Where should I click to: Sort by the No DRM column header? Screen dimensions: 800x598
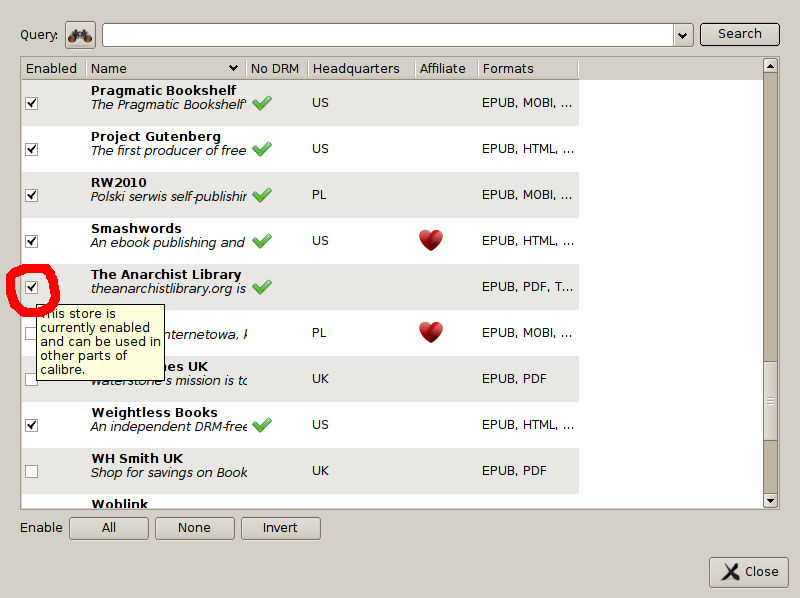click(277, 68)
